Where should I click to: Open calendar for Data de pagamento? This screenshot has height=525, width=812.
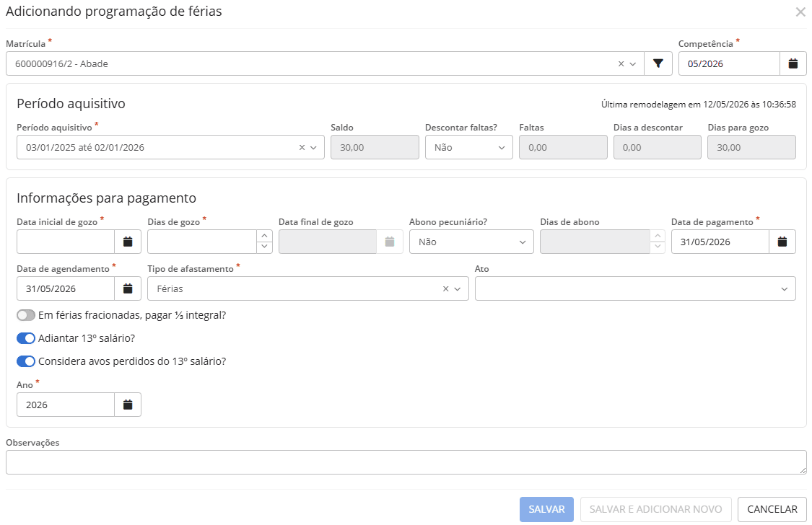(x=782, y=242)
